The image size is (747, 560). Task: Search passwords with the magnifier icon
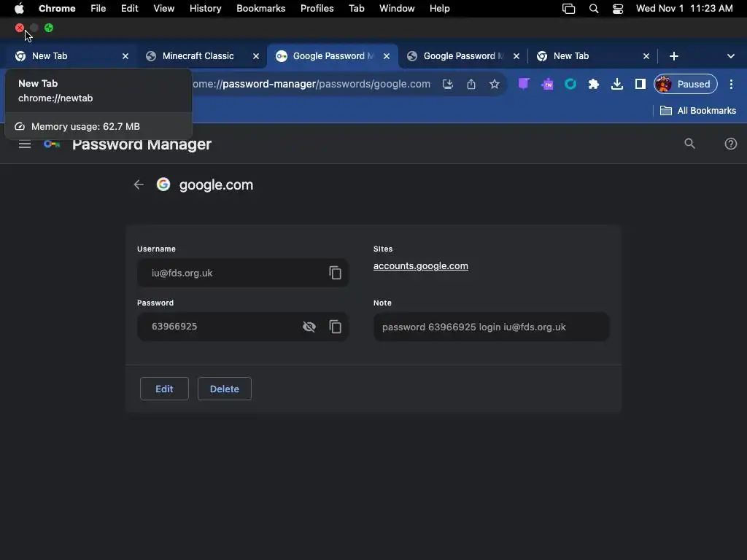tap(689, 144)
